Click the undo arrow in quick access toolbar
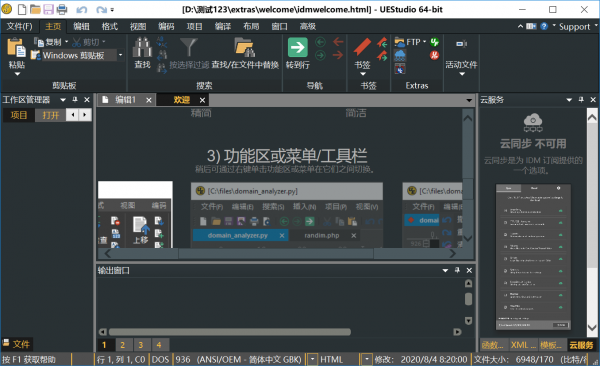The image size is (600, 366). click(x=82, y=10)
